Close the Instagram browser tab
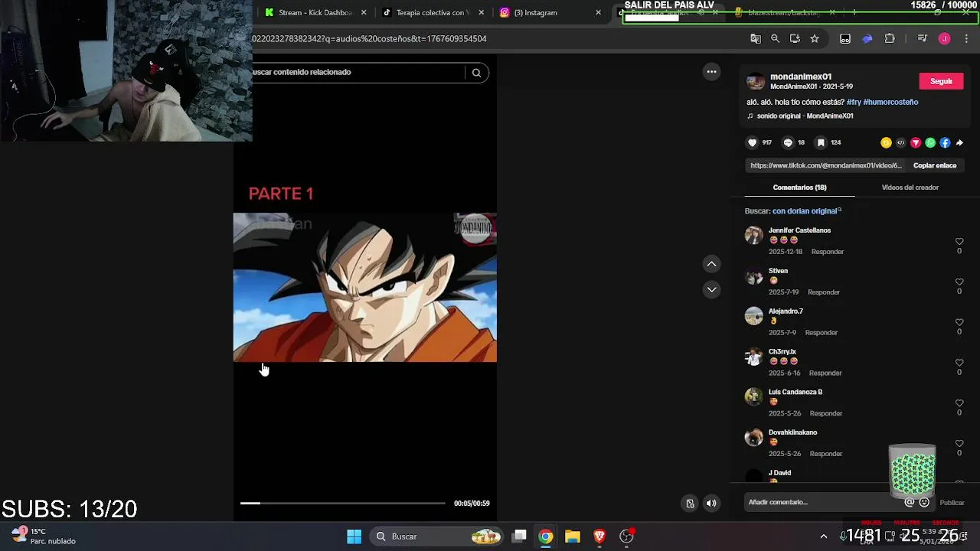The image size is (980, 551). click(598, 12)
